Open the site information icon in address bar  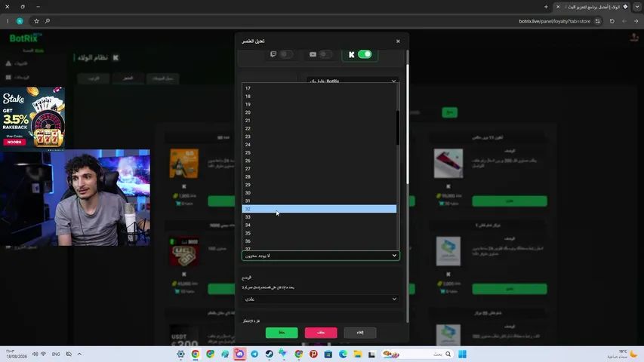[598, 21]
